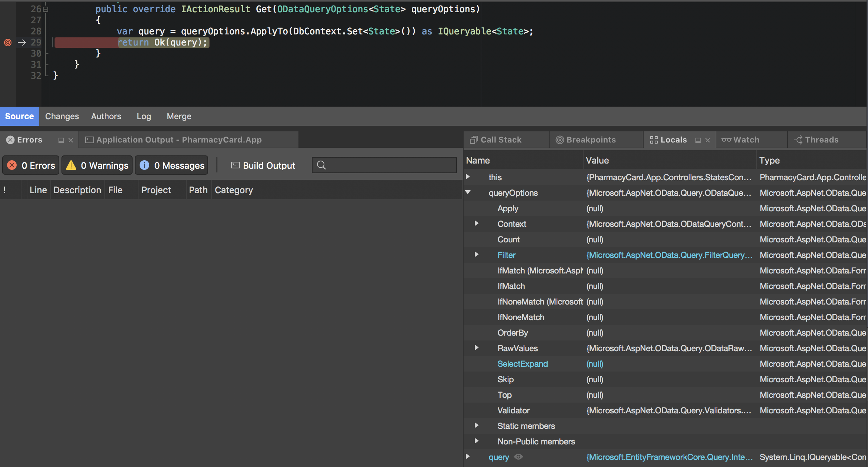This screenshot has width=868, height=467.
Task: Click the Breakpoints pad icon
Action: [x=560, y=140]
